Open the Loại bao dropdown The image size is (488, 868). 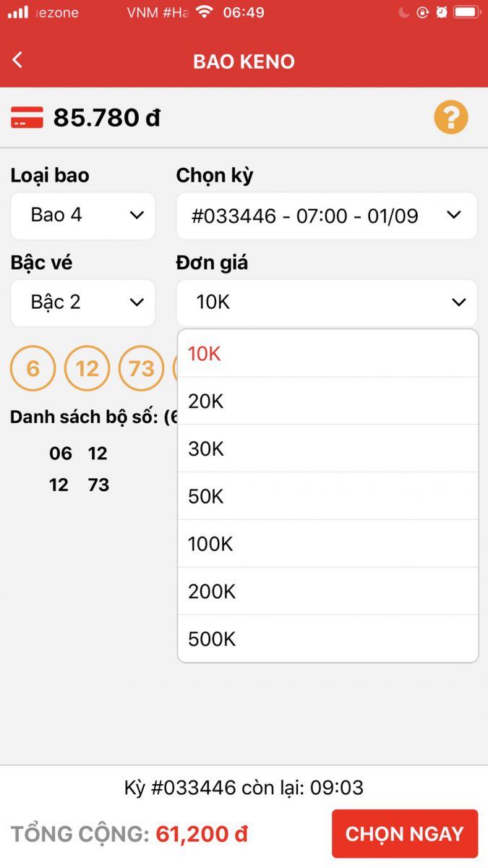point(82,216)
